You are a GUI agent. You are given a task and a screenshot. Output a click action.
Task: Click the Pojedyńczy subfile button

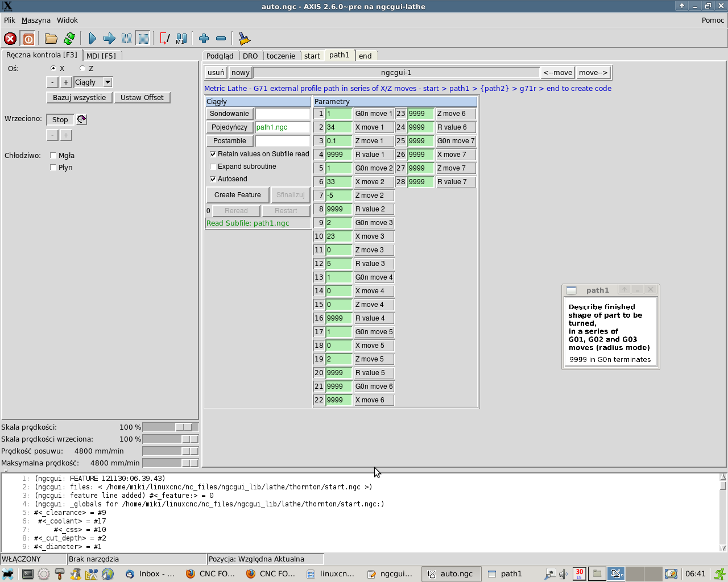(230, 127)
